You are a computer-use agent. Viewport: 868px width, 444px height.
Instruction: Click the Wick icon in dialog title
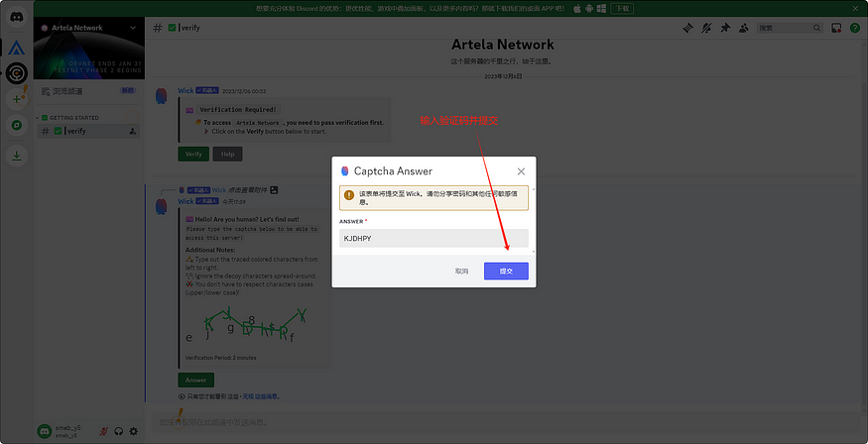coord(345,171)
